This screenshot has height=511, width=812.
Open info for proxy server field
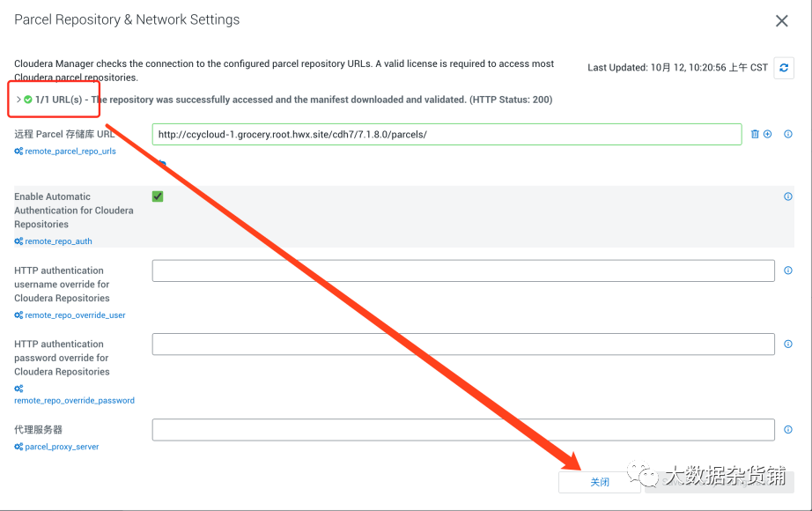787,430
